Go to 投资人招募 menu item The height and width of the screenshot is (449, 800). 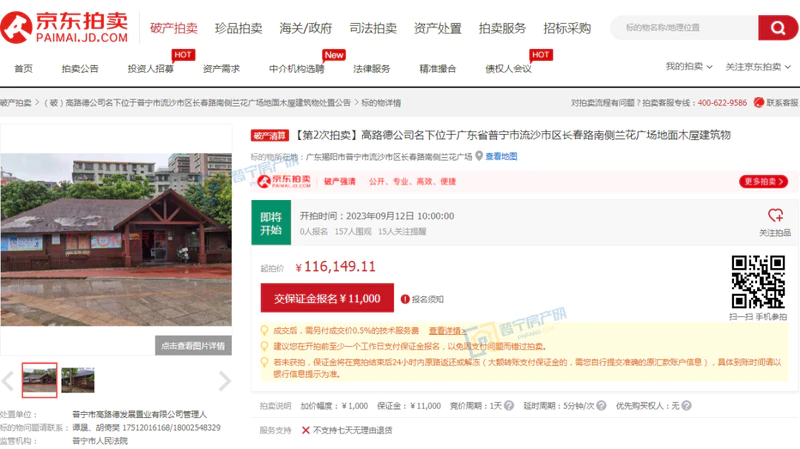150,69
